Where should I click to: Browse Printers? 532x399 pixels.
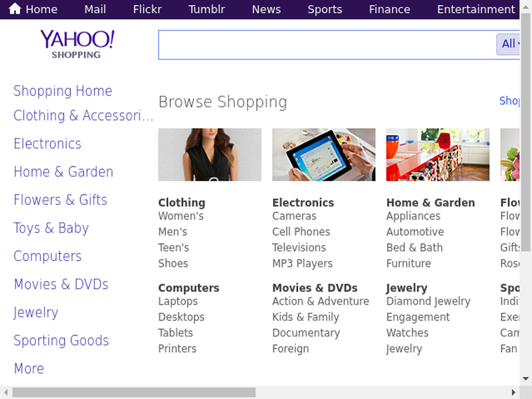coord(178,349)
